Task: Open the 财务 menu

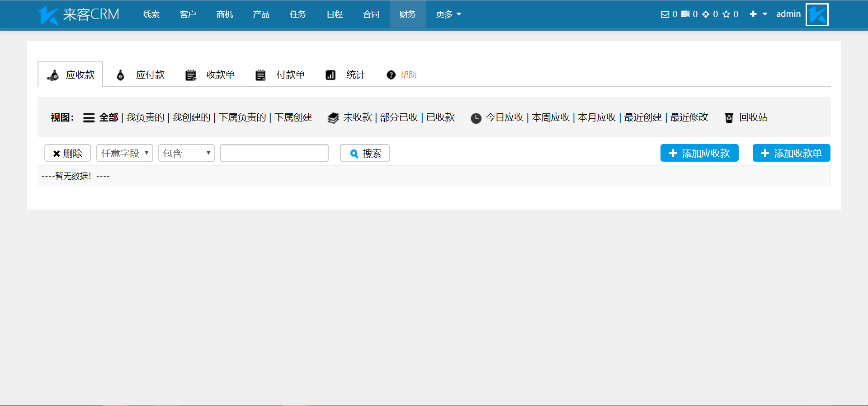Action: (x=408, y=14)
